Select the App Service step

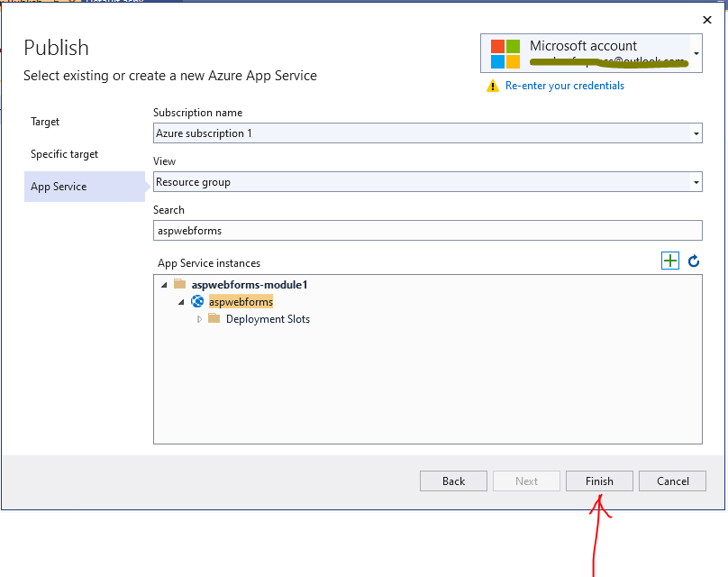85,187
